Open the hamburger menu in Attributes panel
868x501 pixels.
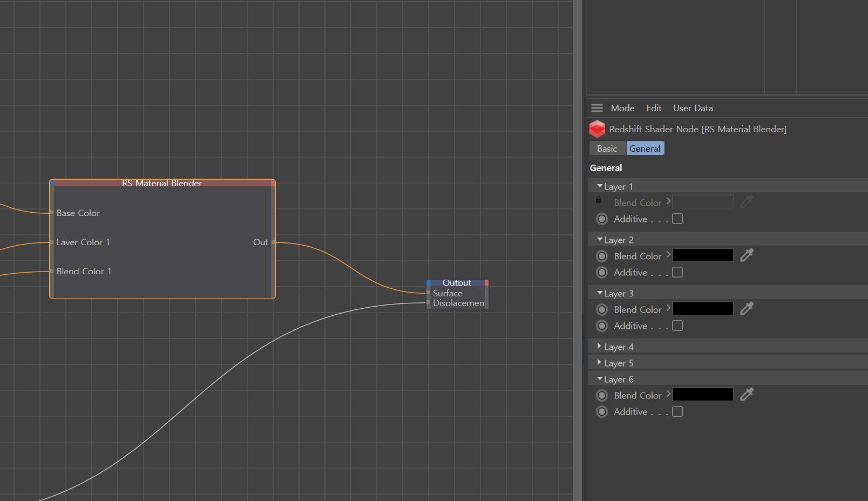(596, 108)
